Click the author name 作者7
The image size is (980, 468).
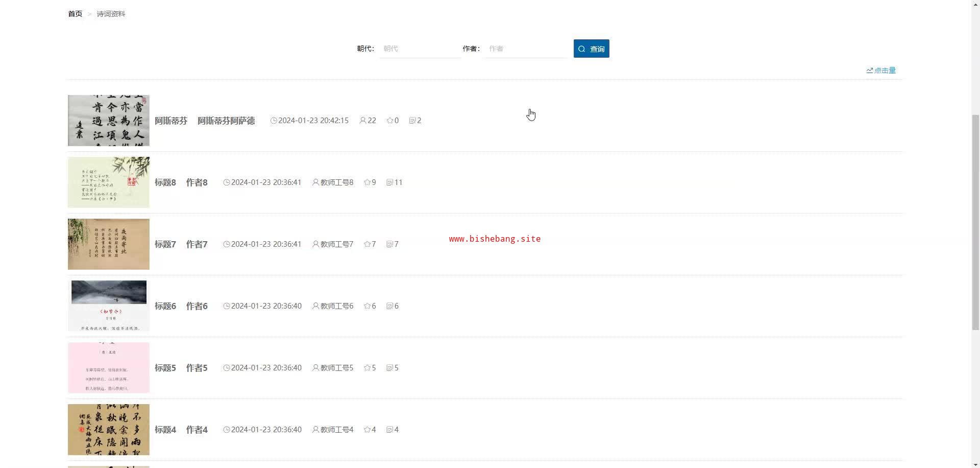pos(197,244)
